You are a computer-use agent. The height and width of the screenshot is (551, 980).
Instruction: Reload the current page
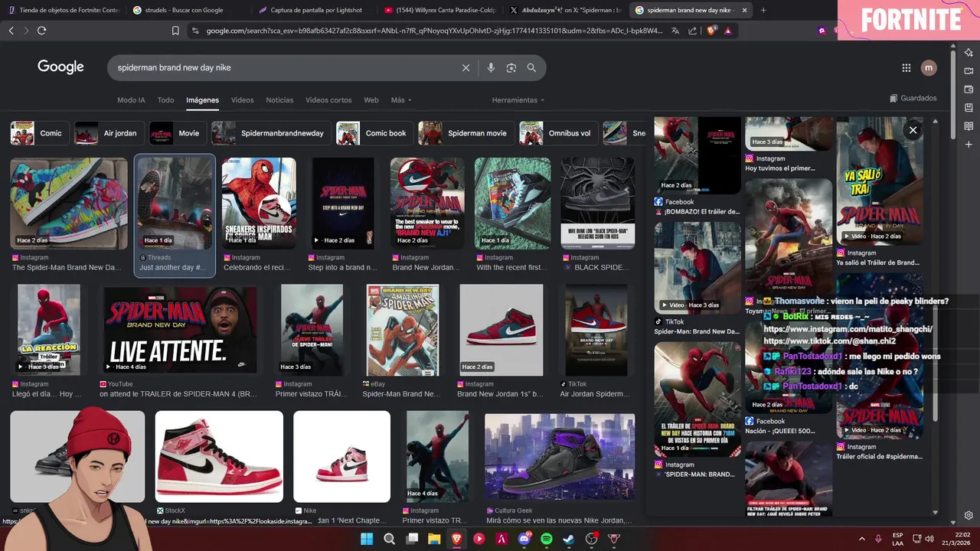[x=41, y=31]
